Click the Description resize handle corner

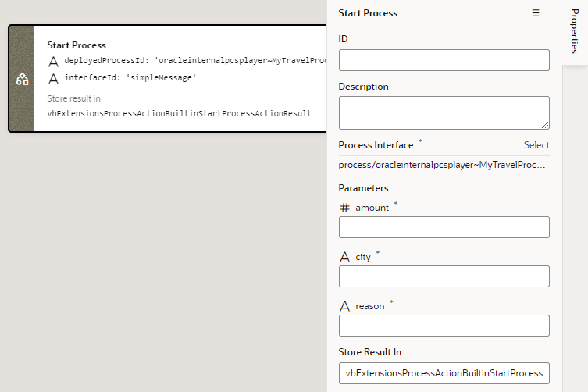pos(545,124)
